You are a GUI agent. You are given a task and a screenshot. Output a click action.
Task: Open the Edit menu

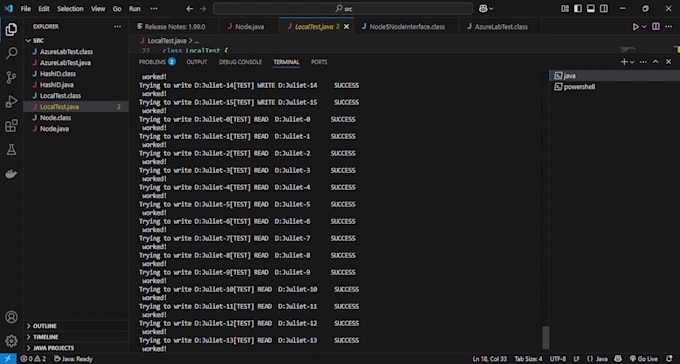point(43,9)
